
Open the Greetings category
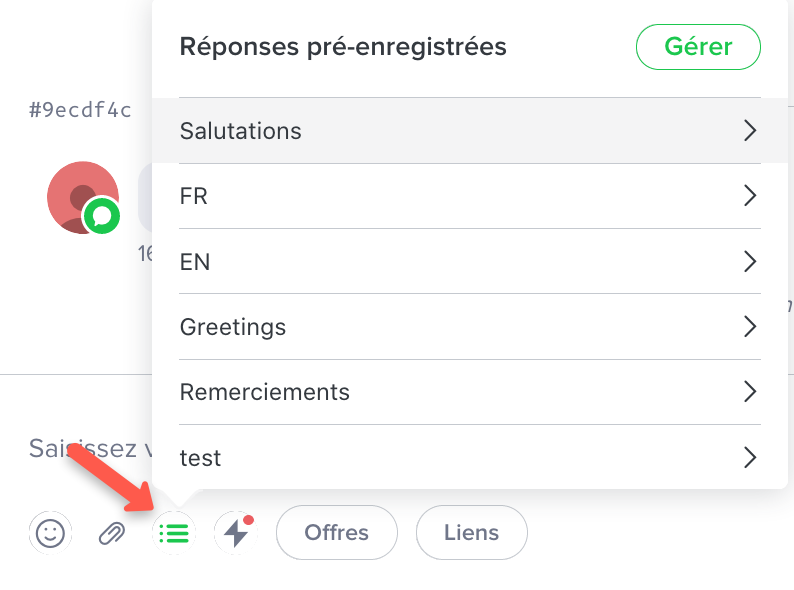pos(233,327)
